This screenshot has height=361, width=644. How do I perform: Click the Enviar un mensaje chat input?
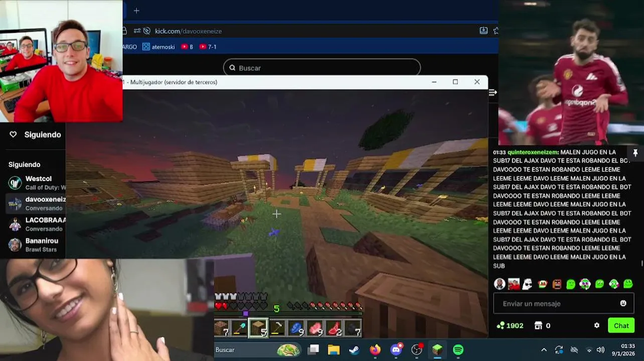pyautogui.click(x=563, y=303)
